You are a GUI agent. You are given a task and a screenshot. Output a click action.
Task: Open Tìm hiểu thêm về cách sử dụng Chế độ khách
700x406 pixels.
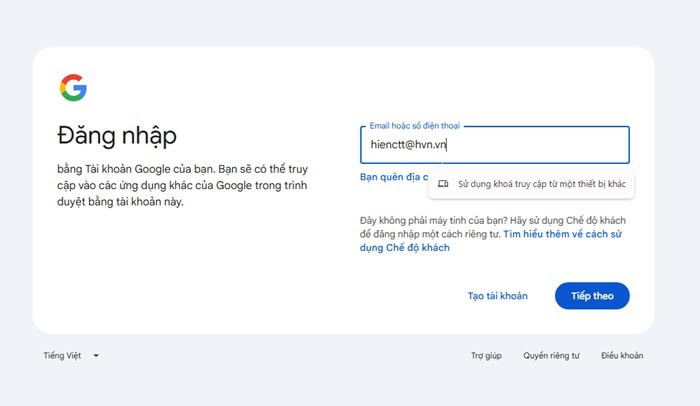pos(491,241)
